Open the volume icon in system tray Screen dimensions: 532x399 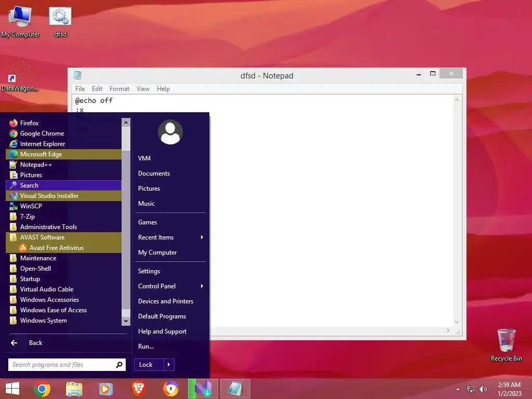(483, 389)
